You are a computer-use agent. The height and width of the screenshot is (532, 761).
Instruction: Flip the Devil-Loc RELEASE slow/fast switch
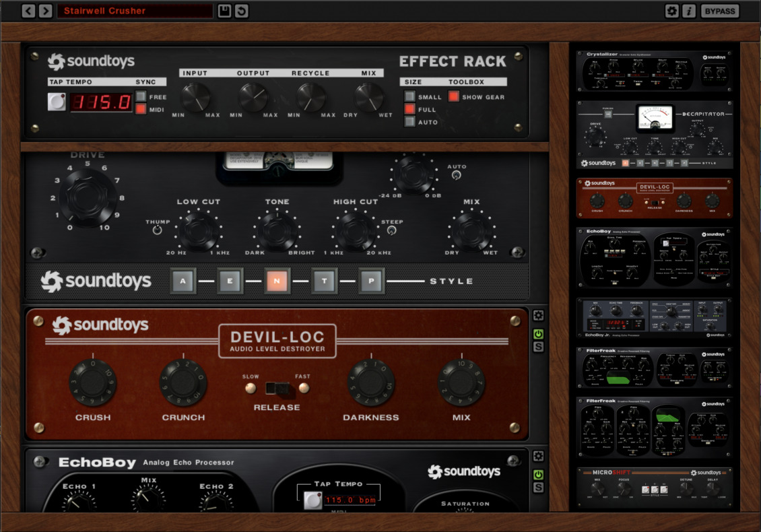(277, 388)
